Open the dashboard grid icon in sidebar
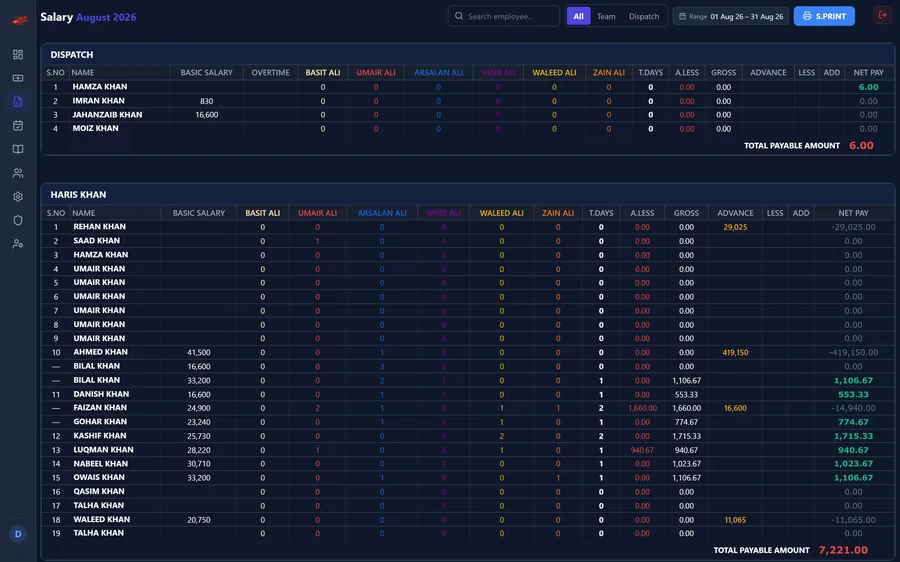Screen dimensions: 900x562 [18, 55]
